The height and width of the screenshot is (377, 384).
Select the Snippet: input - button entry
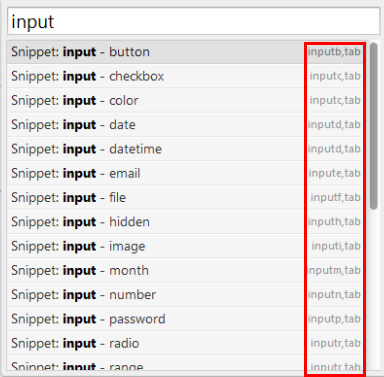point(187,52)
